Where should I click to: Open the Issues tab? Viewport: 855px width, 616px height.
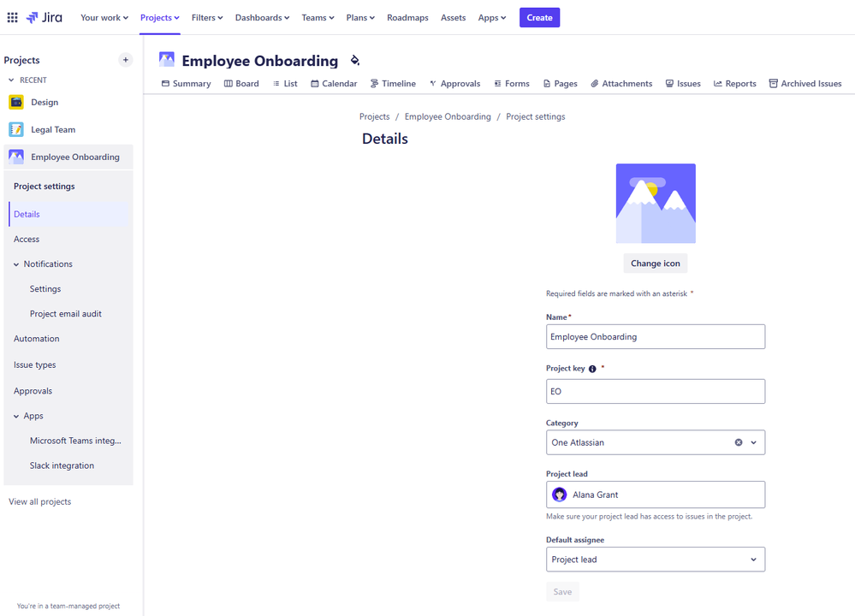pos(683,83)
